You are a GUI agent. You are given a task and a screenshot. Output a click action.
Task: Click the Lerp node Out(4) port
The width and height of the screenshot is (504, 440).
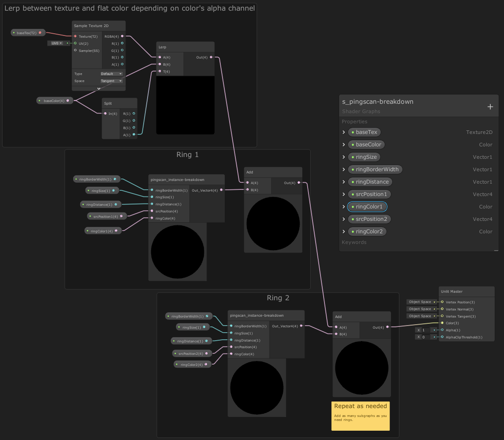coord(211,57)
